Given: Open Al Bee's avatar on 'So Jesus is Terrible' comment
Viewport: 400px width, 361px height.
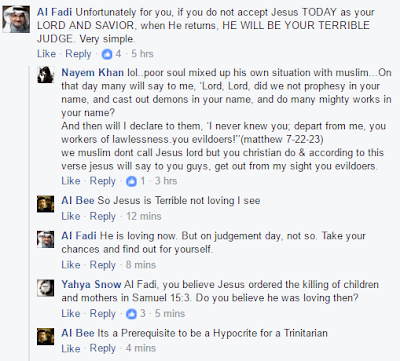Looking at the screenshot, I should (45, 204).
